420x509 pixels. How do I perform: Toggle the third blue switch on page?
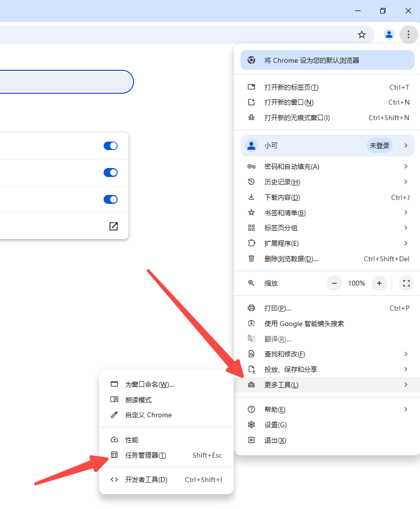(111, 199)
